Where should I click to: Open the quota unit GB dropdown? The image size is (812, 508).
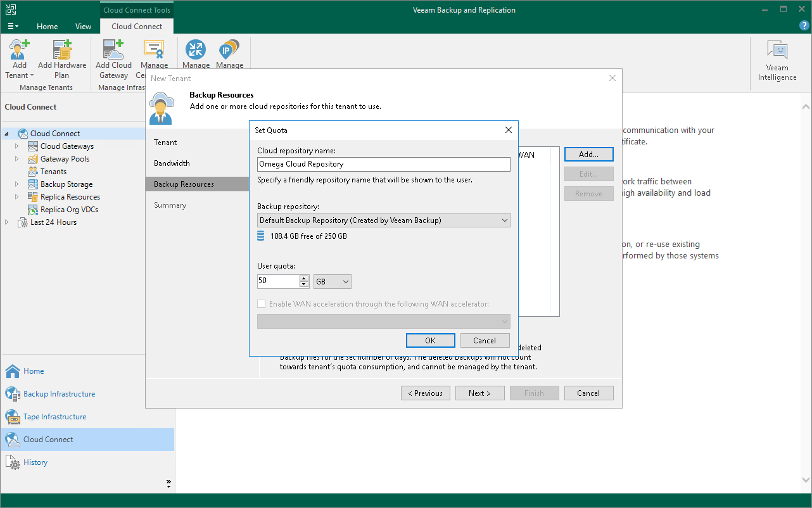point(332,281)
